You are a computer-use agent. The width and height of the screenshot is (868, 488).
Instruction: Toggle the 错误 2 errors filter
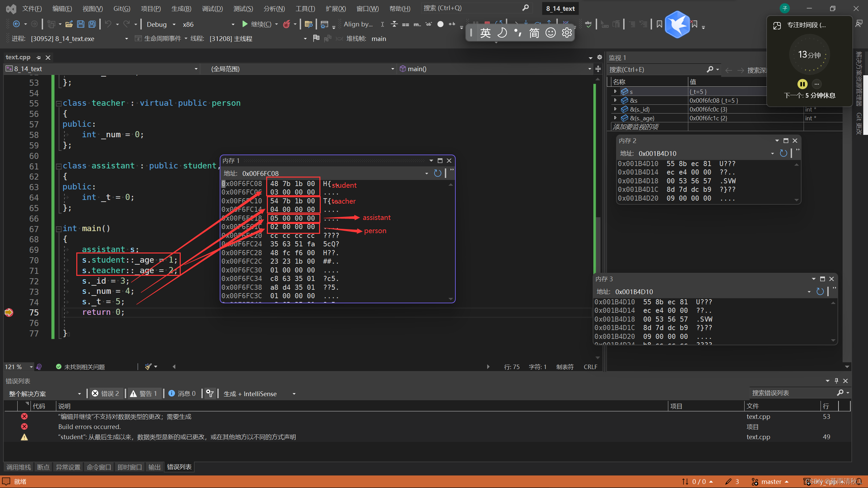tap(106, 393)
